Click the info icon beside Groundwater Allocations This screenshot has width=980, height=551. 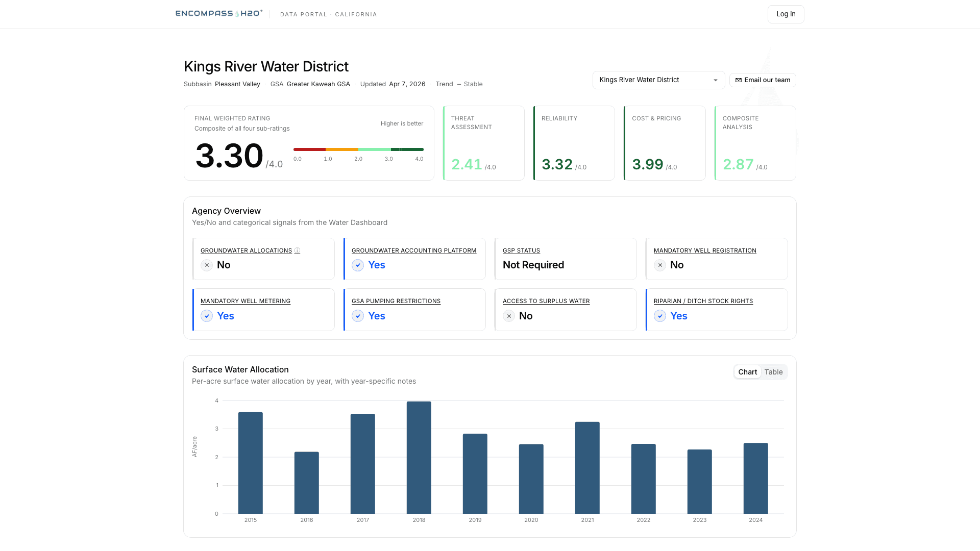(x=297, y=251)
